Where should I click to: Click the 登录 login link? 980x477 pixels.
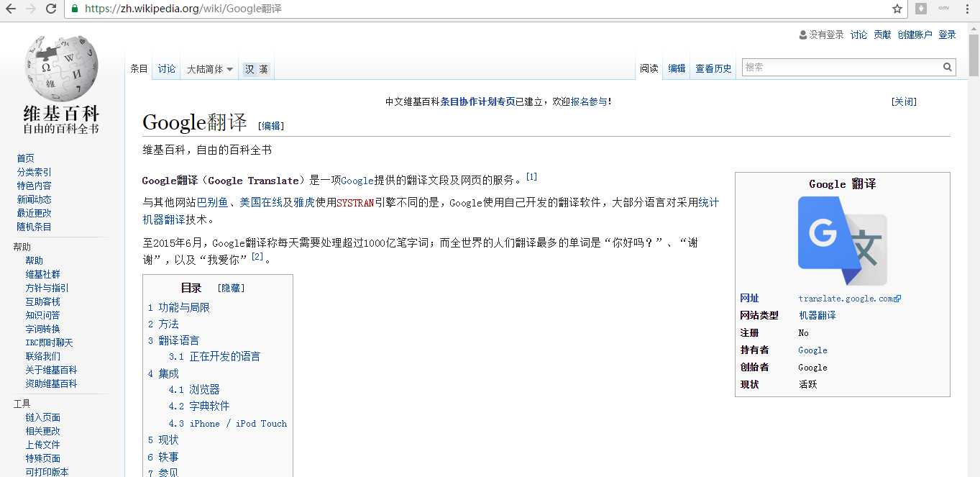pos(948,35)
